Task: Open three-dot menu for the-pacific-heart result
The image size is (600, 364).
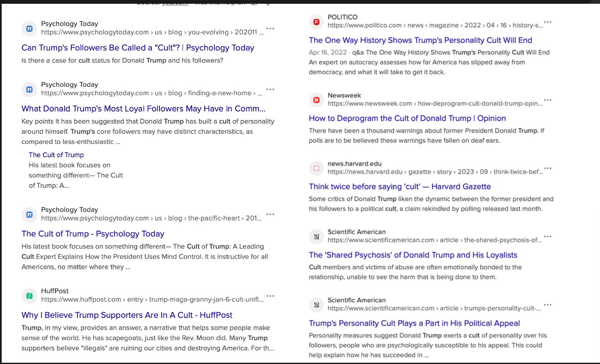Action: point(270,214)
